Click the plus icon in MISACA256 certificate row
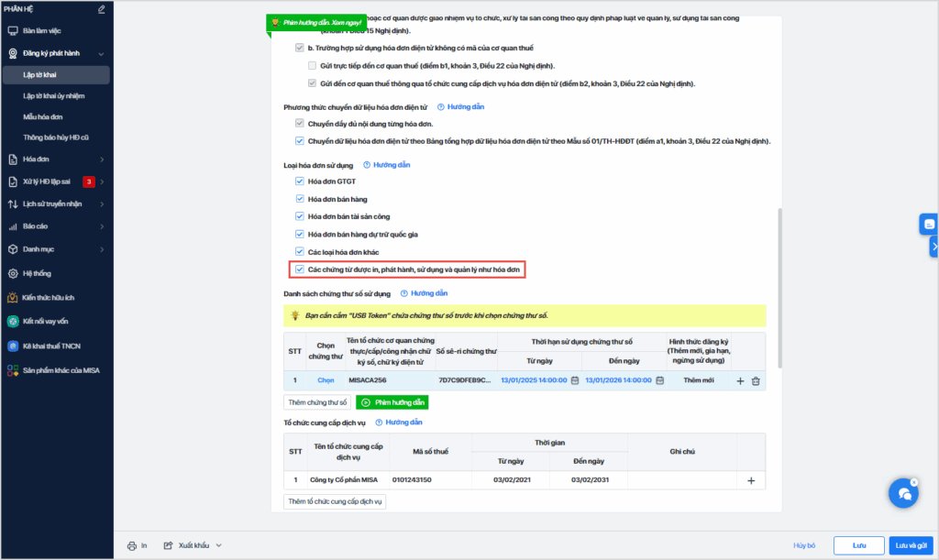The width and height of the screenshot is (939, 560). click(740, 380)
